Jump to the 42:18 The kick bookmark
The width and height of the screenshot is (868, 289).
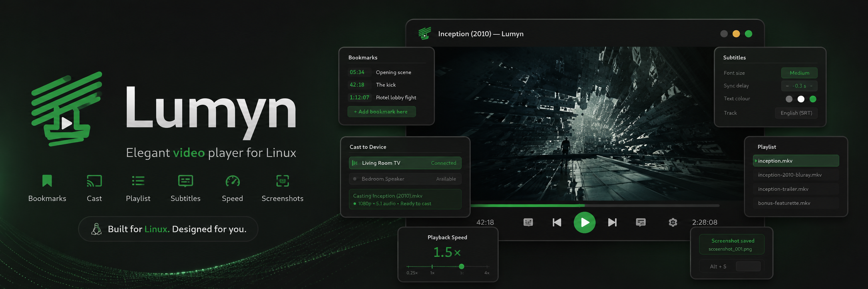point(386,85)
